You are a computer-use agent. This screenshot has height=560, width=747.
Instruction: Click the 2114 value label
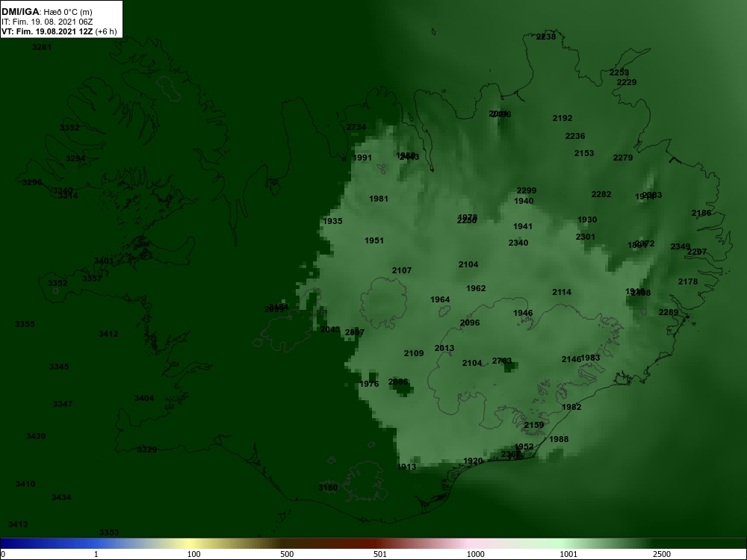click(562, 293)
